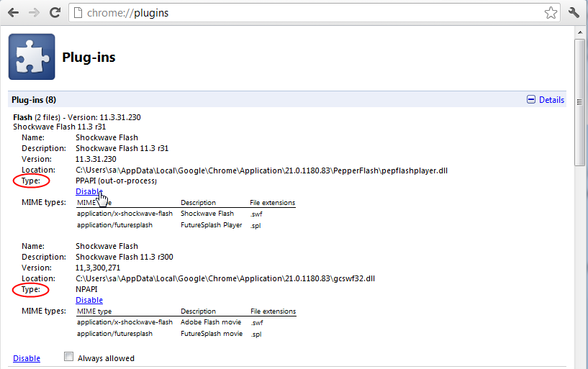
Task: Disable the whole Flash plug-in group
Action: 27,358
